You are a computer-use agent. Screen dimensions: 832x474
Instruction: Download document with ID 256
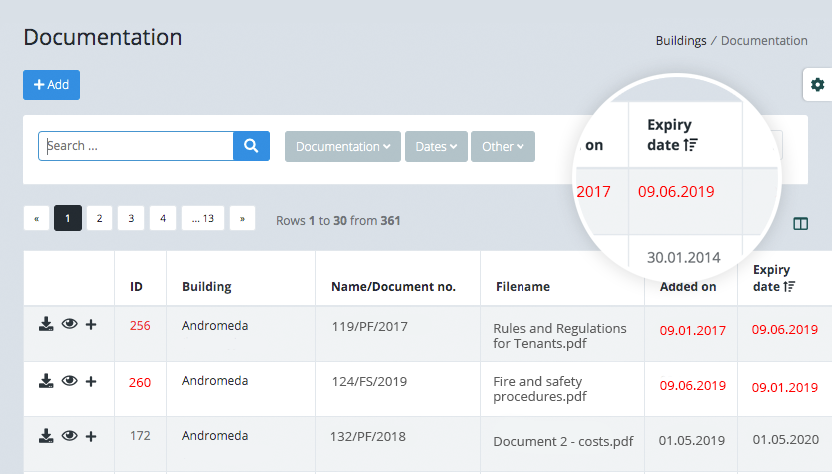46,324
